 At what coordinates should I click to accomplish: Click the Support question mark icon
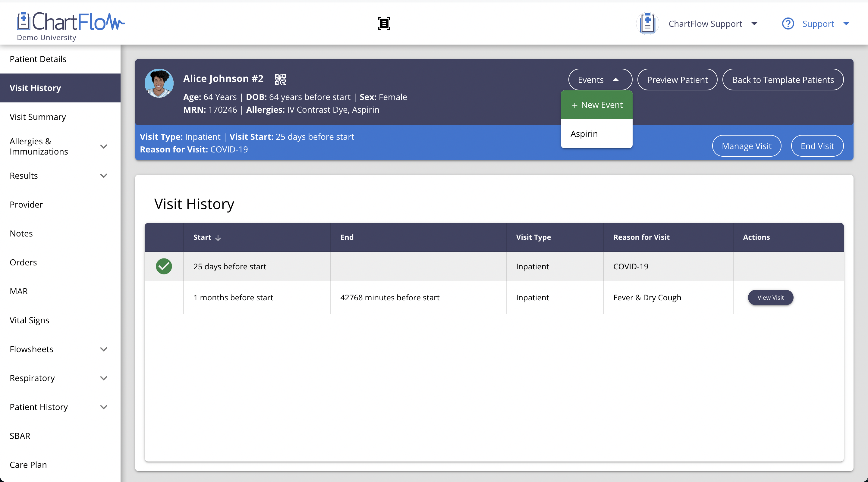pyautogui.click(x=788, y=23)
